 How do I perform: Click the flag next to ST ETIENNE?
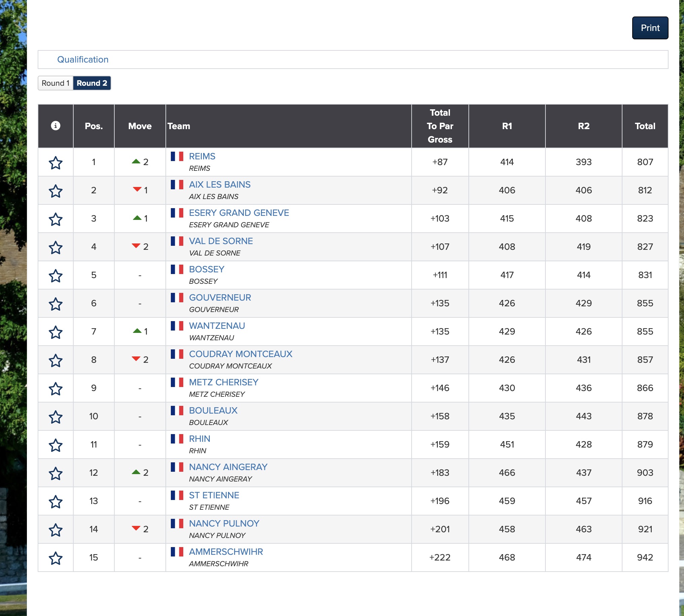177,496
